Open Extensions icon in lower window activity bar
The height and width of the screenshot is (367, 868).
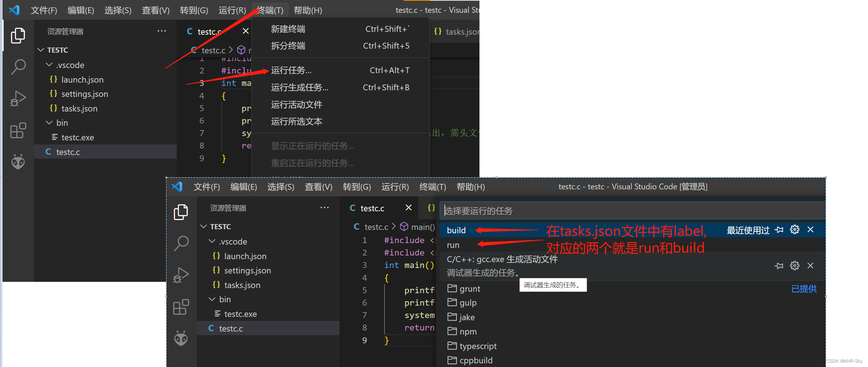coord(181,307)
